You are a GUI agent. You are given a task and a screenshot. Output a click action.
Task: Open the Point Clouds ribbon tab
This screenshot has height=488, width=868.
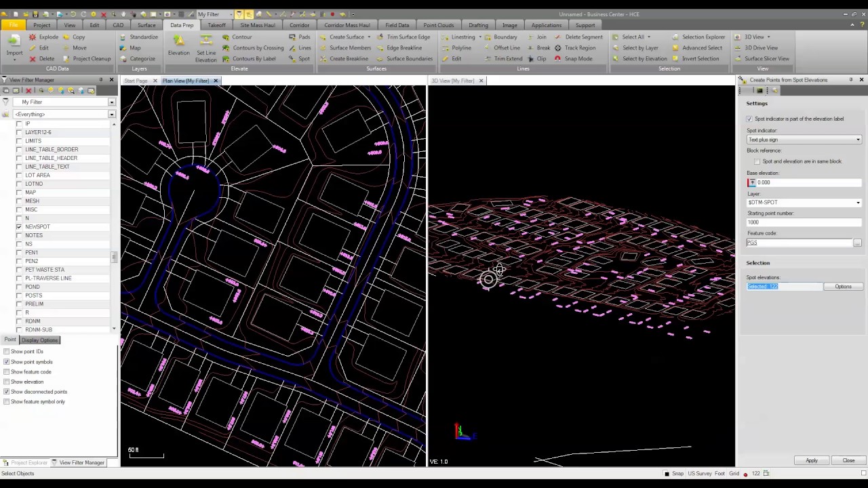click(x=438, y=25)
